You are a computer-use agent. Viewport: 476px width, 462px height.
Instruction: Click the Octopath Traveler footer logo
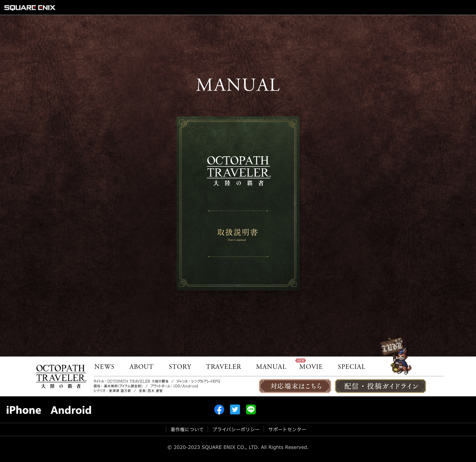(x=61, y=376)
